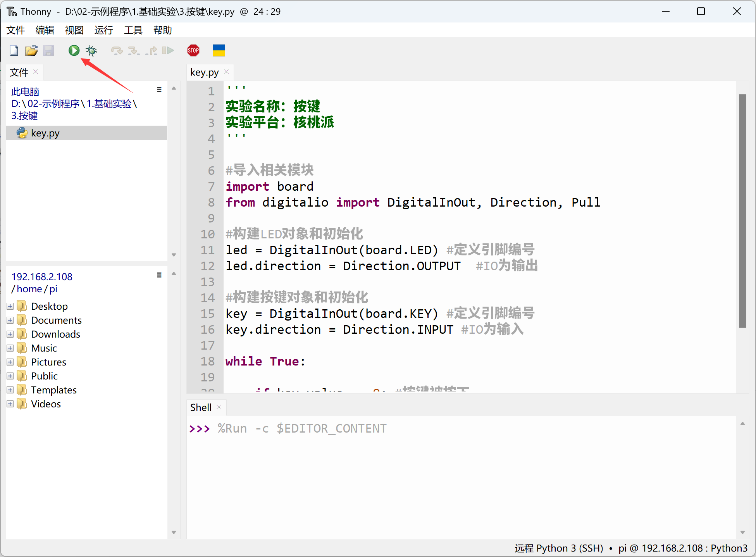Expand the Downloads folder

(10, 334)
